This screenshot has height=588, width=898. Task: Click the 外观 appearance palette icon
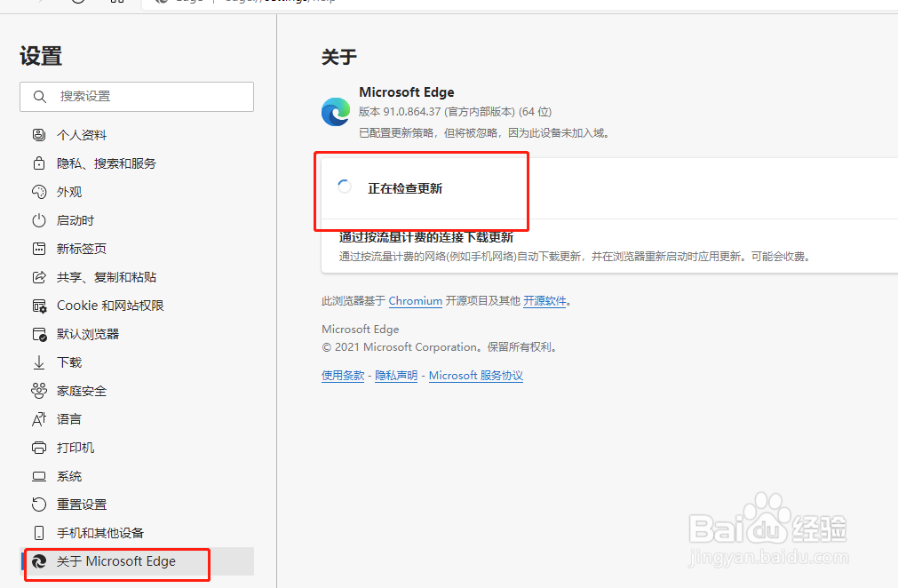click(39, 192)
